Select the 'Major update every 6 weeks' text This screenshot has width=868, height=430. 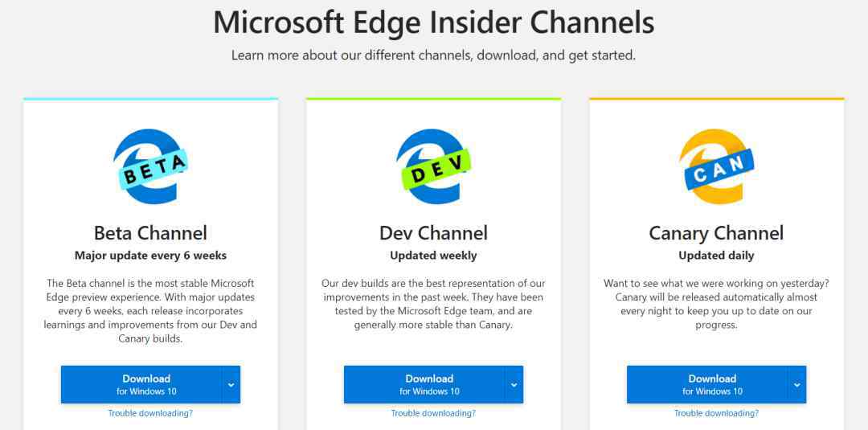click(150, 256)
